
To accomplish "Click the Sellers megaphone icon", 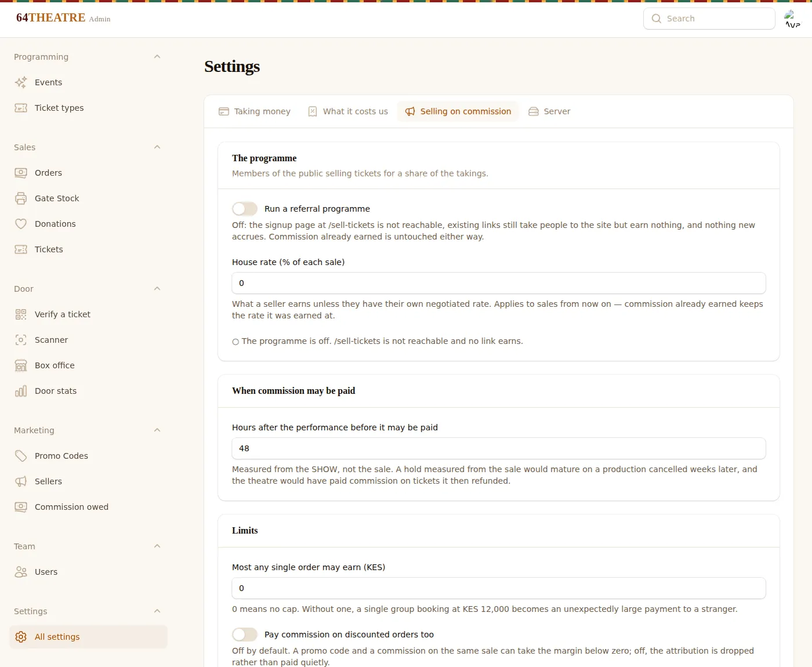I will point(21,481).
